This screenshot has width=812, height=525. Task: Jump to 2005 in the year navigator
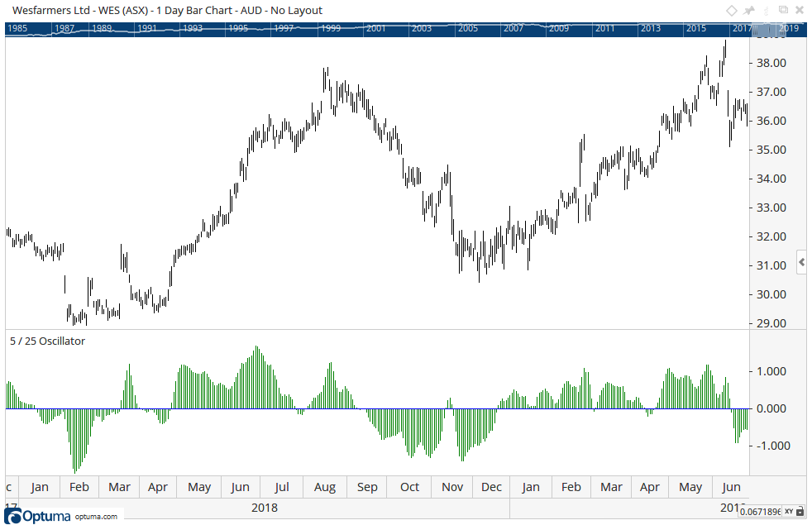[468, 28]
